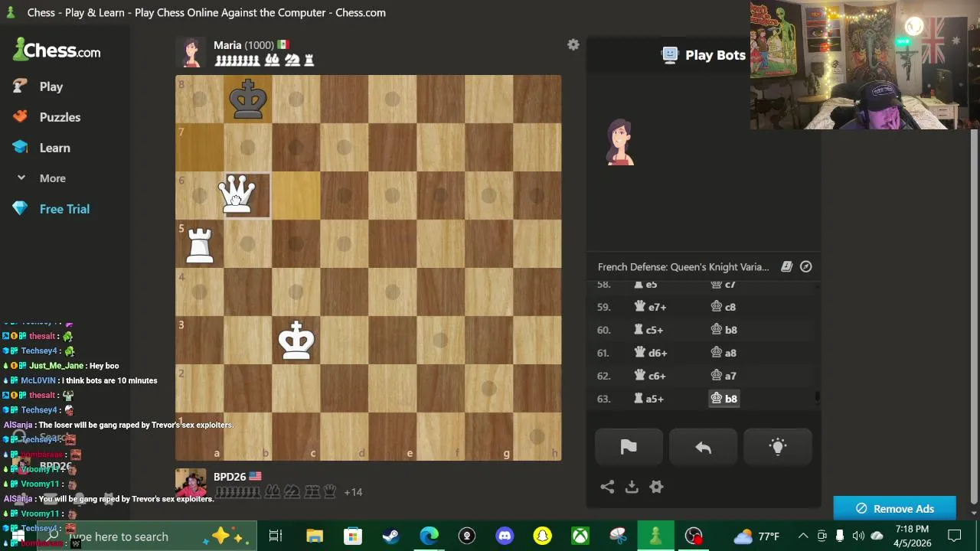Open the volume control in system tray
The image size is (980, 551).
858,536
